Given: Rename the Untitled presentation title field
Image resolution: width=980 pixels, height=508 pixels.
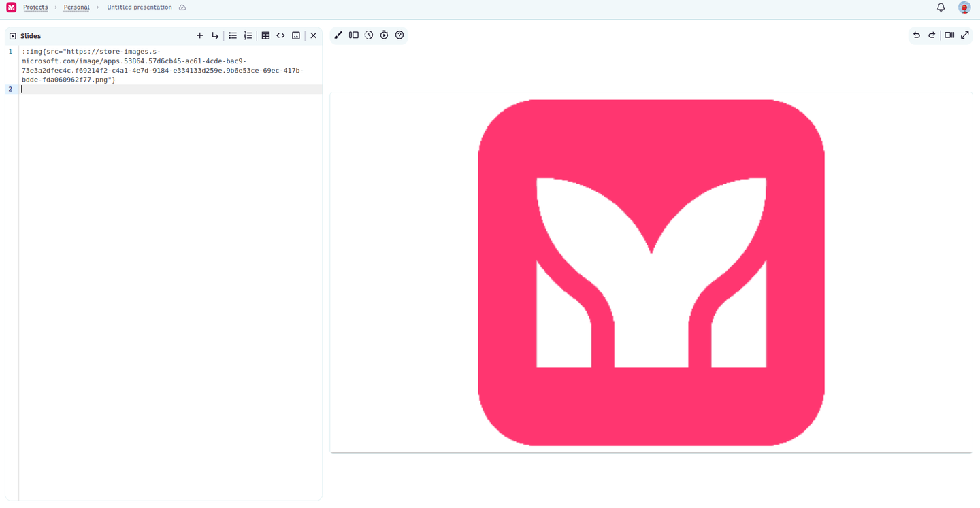Looking at the screenshot, I should 138,7.
